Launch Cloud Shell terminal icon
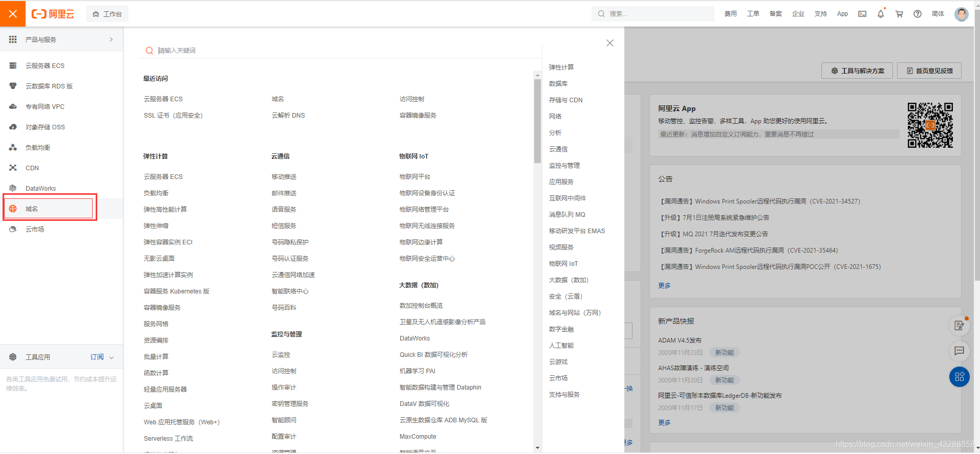Screen dimensions: 980x454 862,14
